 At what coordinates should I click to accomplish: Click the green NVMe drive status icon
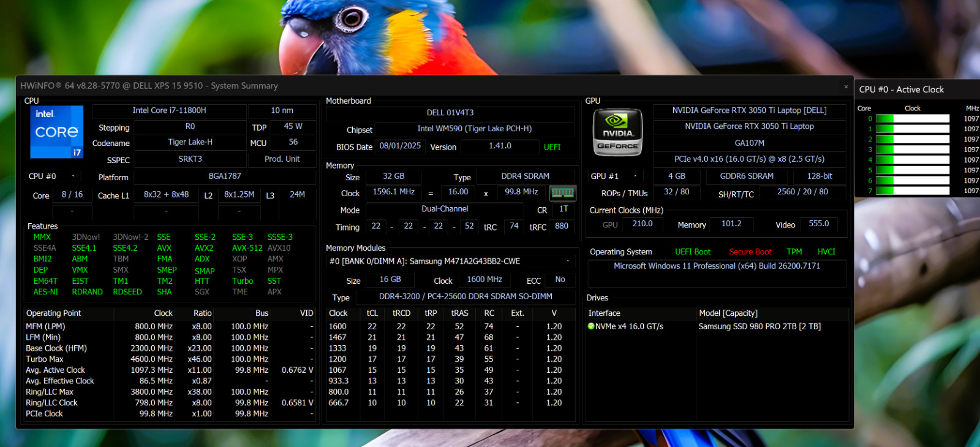pos(591,326)
